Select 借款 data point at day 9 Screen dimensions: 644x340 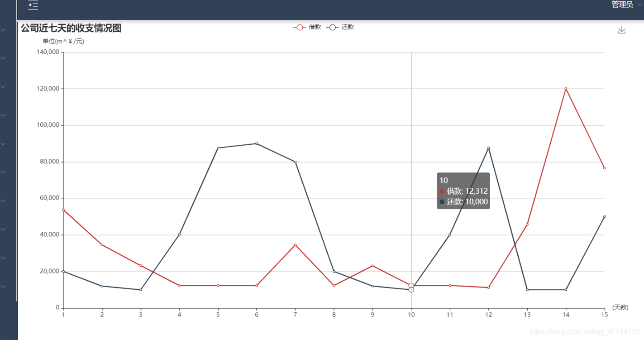point(372,266)
